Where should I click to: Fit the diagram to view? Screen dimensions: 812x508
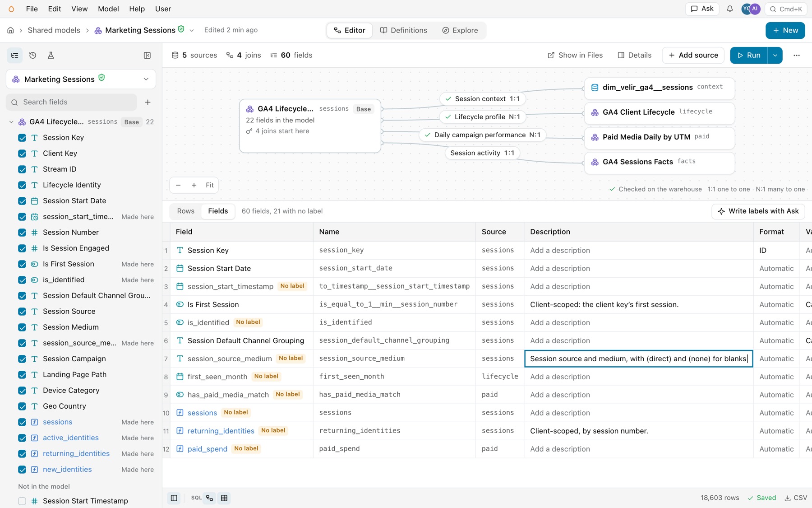[210, 185]
